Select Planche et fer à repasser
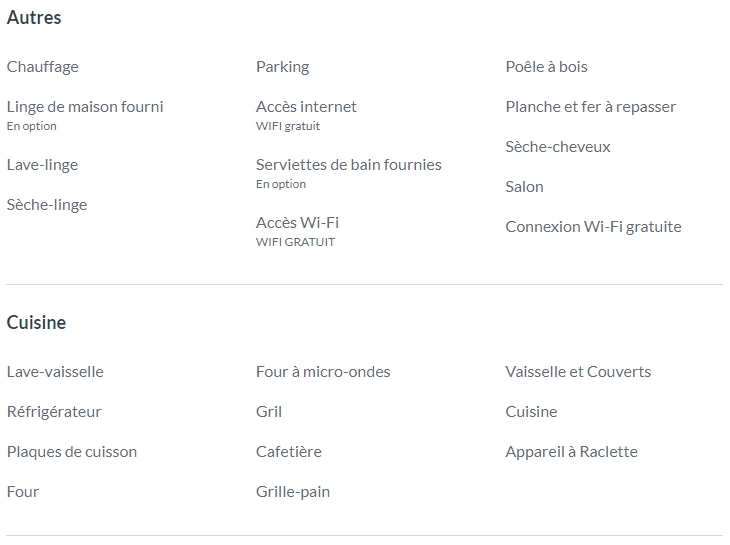The width and height of the screenshot is (730, 545). (x=591, y=107)
